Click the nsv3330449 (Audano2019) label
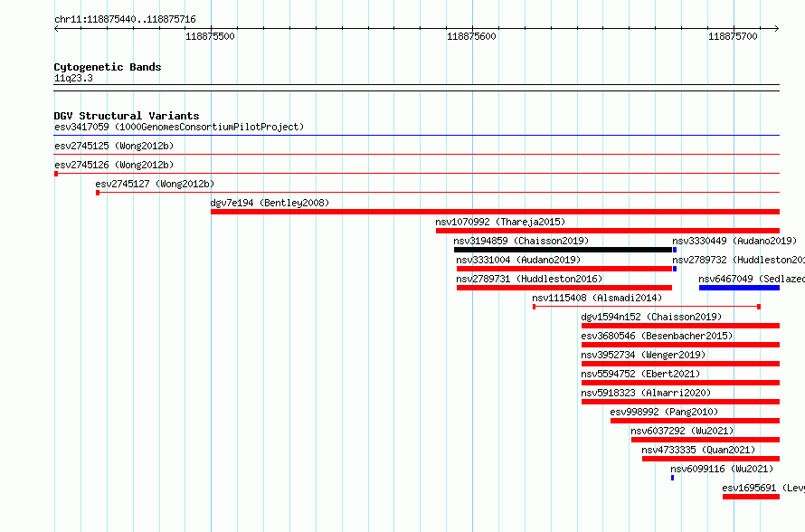The height and width of the screenshot is (532, 805). pos(734,241)
